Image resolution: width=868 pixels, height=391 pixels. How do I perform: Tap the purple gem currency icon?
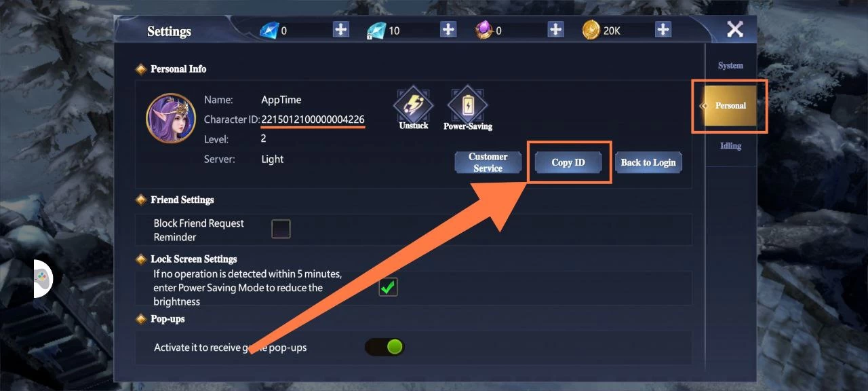tap(484, 30)
